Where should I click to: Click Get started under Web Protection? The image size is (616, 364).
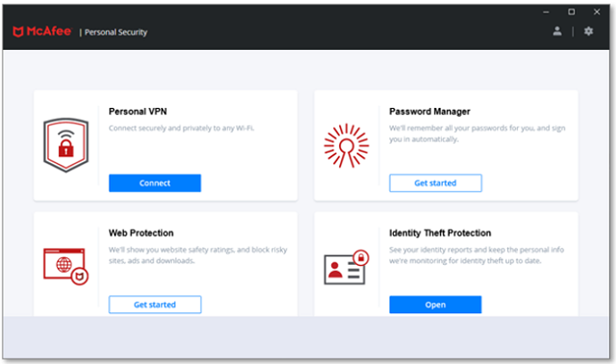tap(154, 305)
